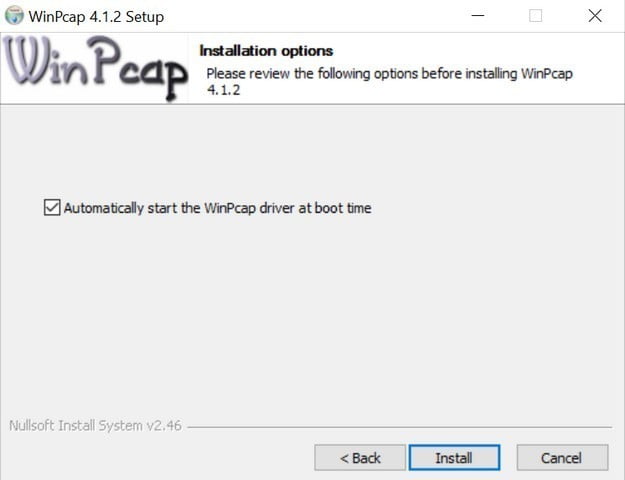The width and height of the screenshot is (625, 480).
Task: Click the "Pcap" part of the logo
Action: (x=137, y=67)
